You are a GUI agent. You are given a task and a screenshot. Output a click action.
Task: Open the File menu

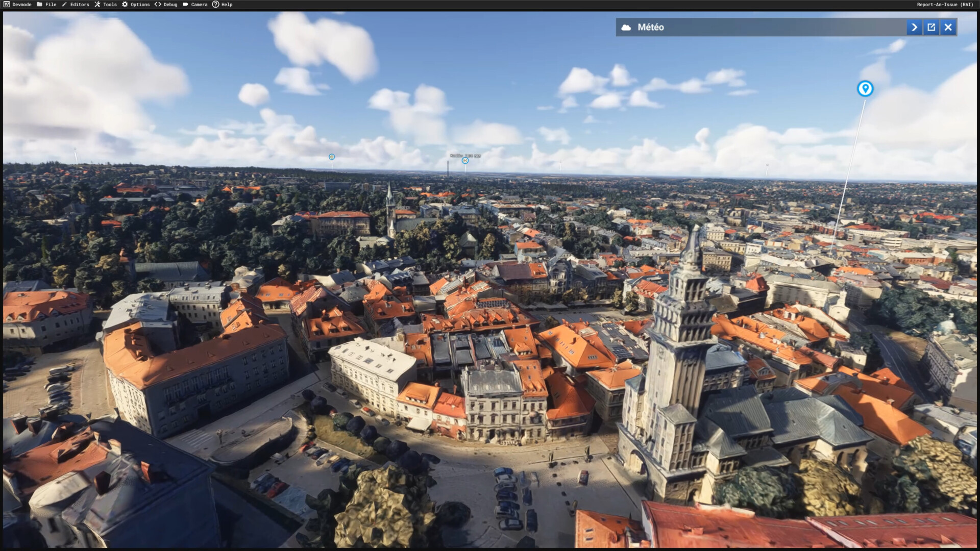(x=51, y=5)
